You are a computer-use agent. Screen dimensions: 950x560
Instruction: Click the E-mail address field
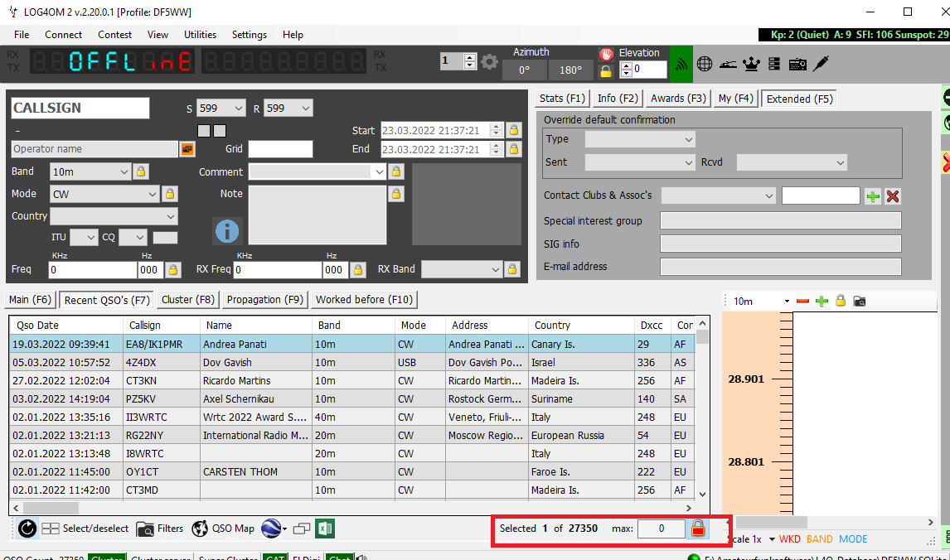tap(780, 267)
